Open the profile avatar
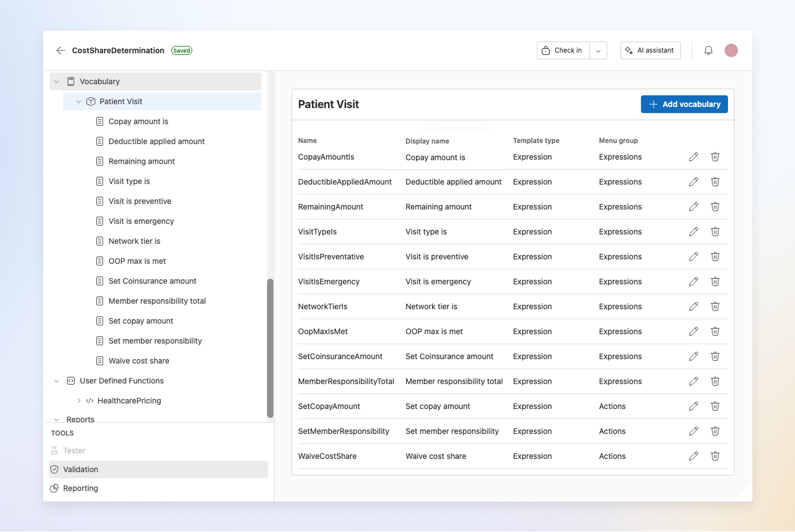This screenshot has width=795, height=532. coord(731,50)
